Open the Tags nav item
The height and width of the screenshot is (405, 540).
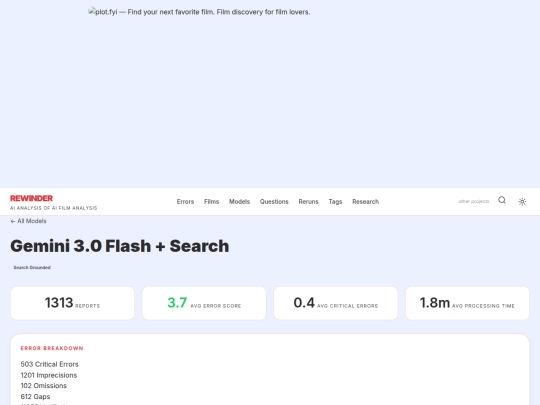click(x=335, y=201)
